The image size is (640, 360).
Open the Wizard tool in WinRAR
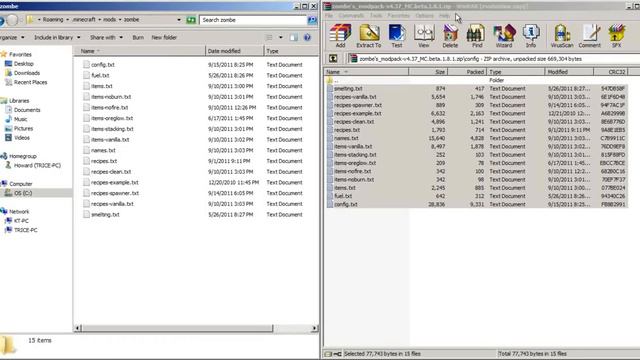[x=504, y=36]
